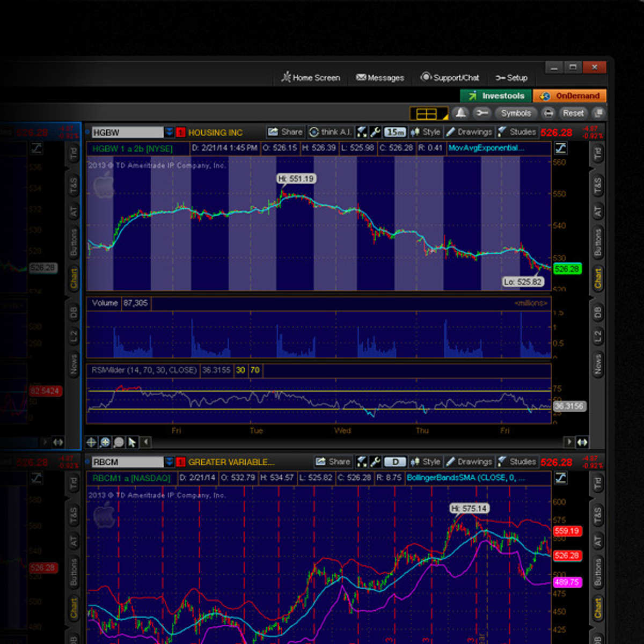The height and width of the screenshot is (644, 644).
Task: Click the HGBW symbol input field
Action: [127, 133]
